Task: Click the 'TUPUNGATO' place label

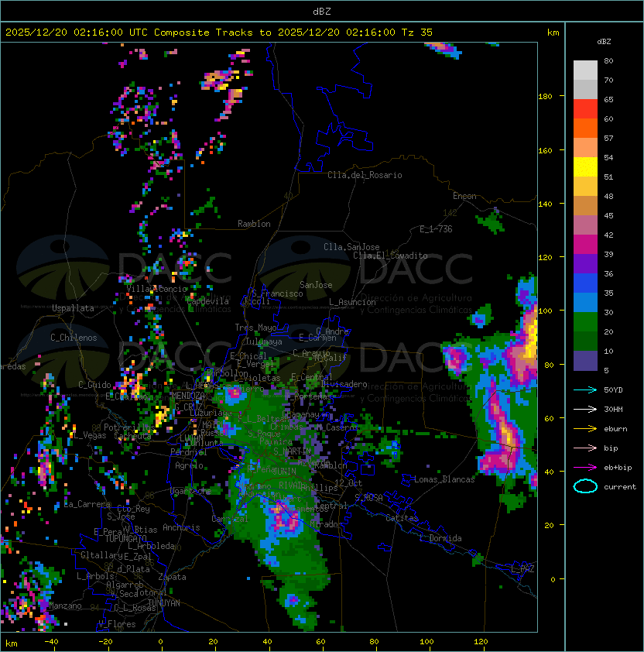Action: pos(125,538)
